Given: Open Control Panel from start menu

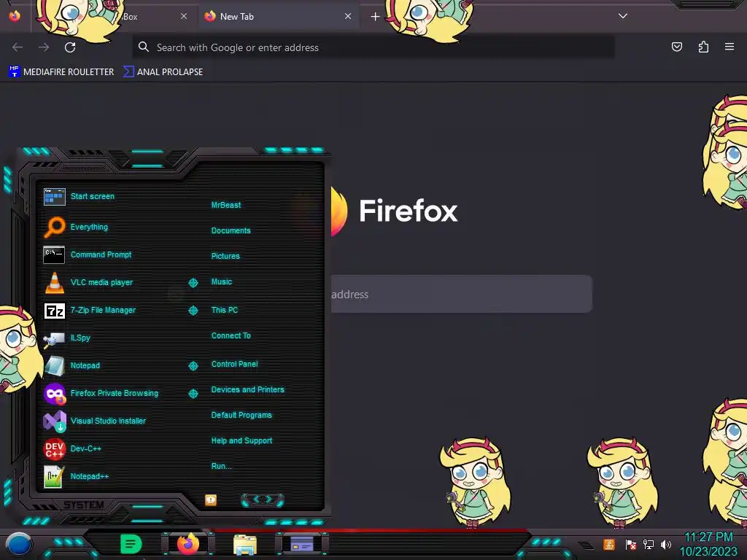Looking at the screenshot, I should pyautogui.click(x=235, y=365).
